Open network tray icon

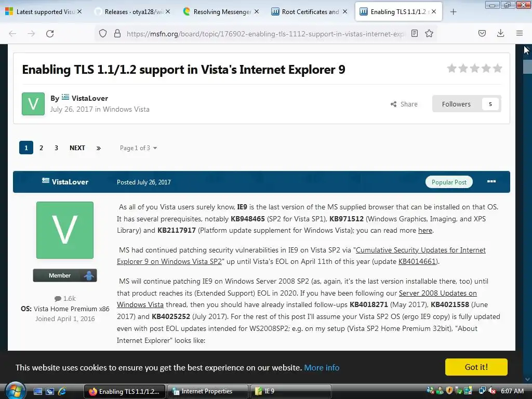point(482,391)
